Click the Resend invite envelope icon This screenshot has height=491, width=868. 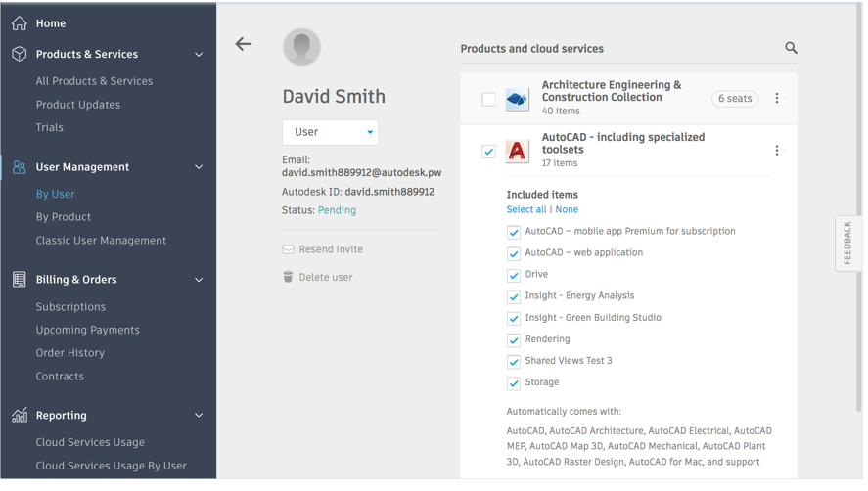288,249
